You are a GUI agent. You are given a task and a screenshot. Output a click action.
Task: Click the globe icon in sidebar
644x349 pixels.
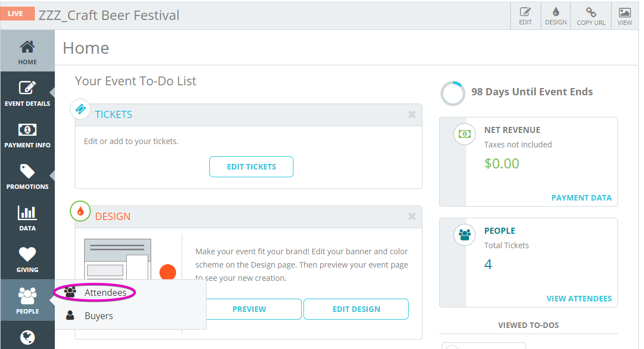[28, 337]
